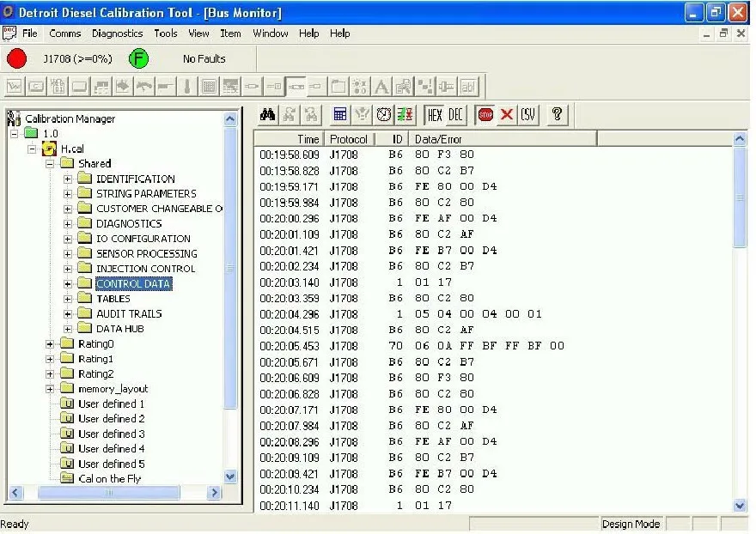The height and width of the screenshot is (534, 756).
Task: Click the curved undo arrow toolbar icon
Action: point(144,87)
